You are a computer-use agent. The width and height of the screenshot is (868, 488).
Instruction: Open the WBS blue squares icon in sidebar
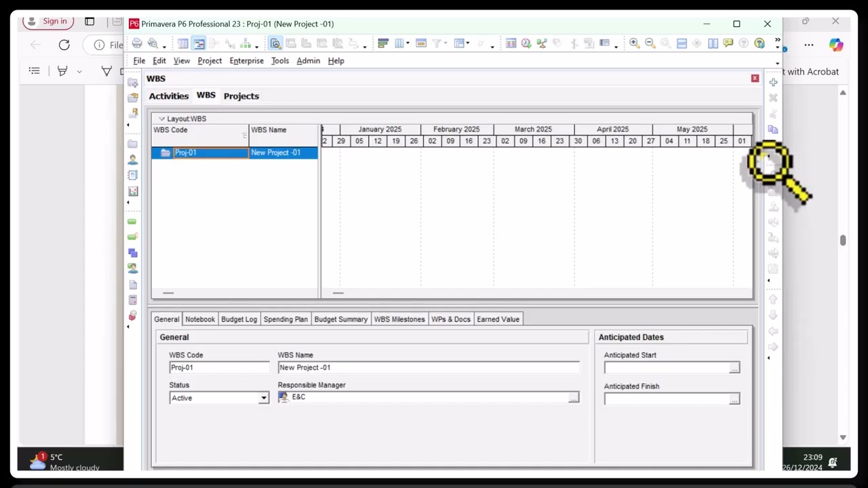(x=132, y=252)
